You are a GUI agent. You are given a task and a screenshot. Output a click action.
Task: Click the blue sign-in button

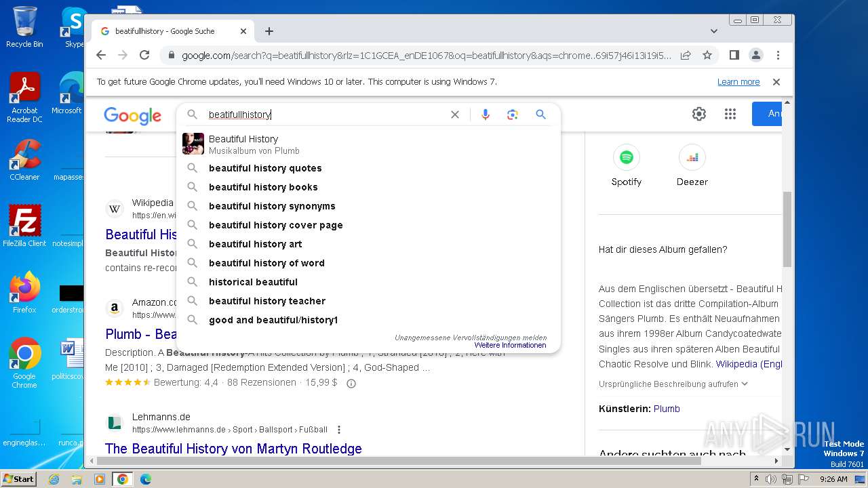pyautogui.click(x=767, y=114)
